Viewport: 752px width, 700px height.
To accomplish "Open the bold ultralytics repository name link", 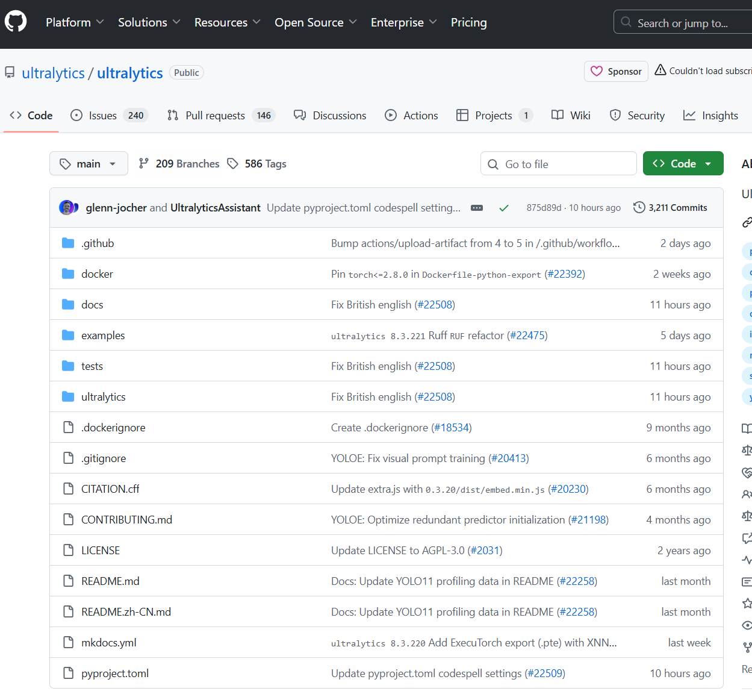I will [x=130, y=73].
